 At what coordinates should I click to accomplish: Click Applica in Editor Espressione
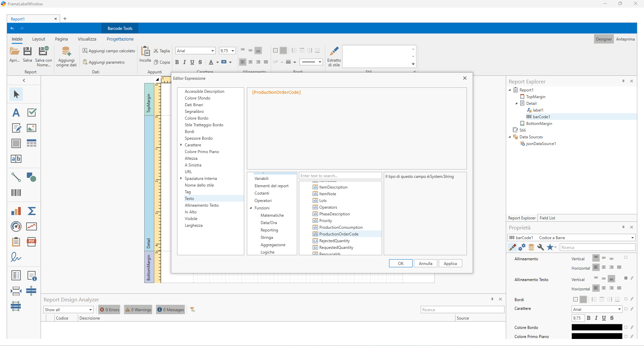[450, 263]
